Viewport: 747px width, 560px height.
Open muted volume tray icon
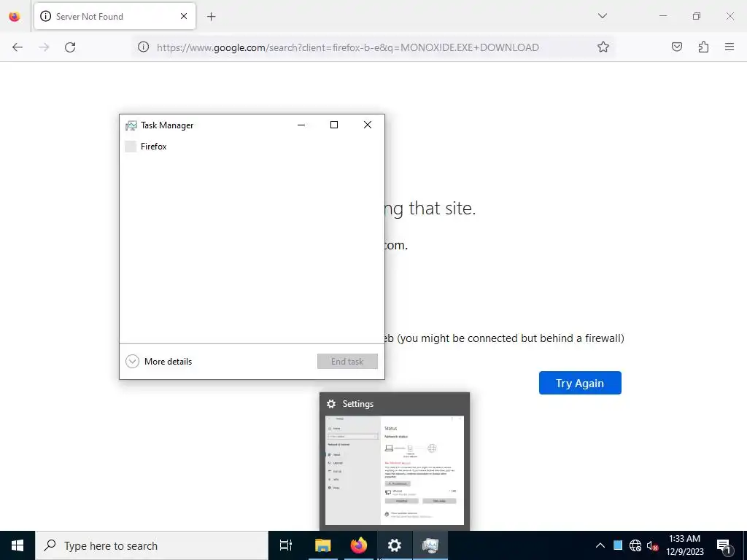tap(652, 545)
